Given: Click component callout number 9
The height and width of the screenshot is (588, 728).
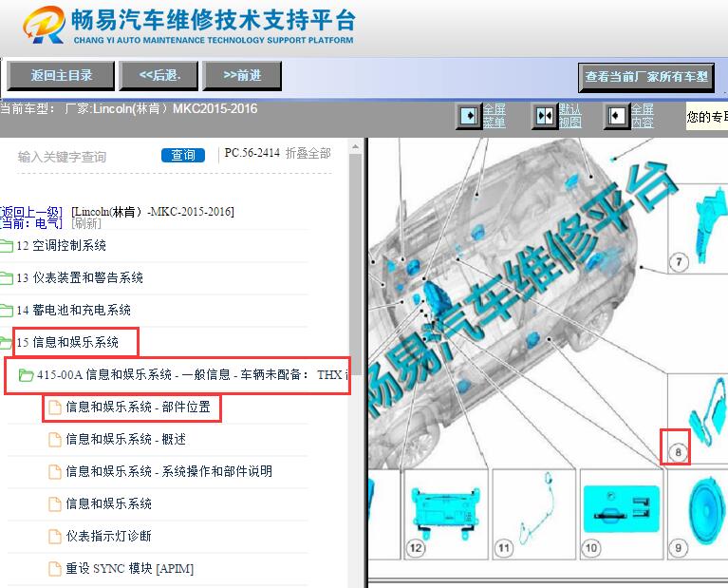Looking at the screenshot, I should (x=678, y=548).
